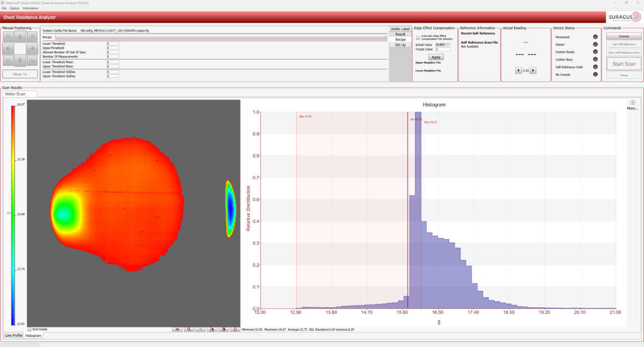
Task: Click the up arrow in Manual Positioning
Action: pos(20,37)
